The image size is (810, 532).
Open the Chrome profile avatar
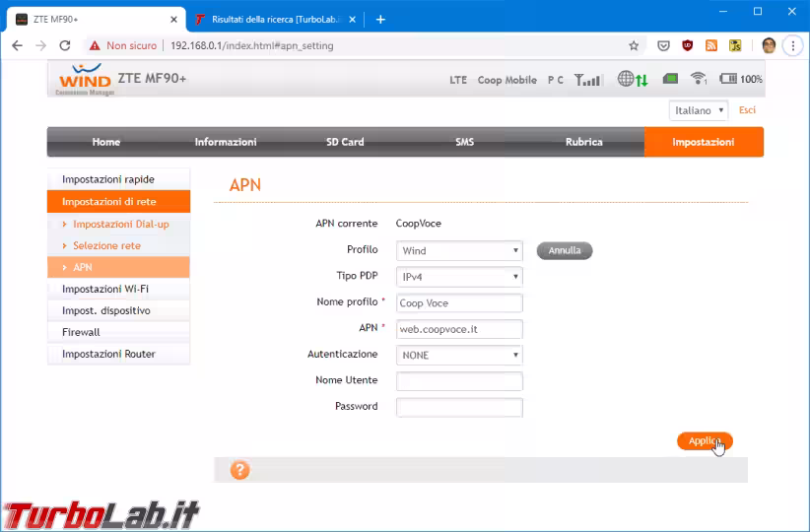click(769, 45)
